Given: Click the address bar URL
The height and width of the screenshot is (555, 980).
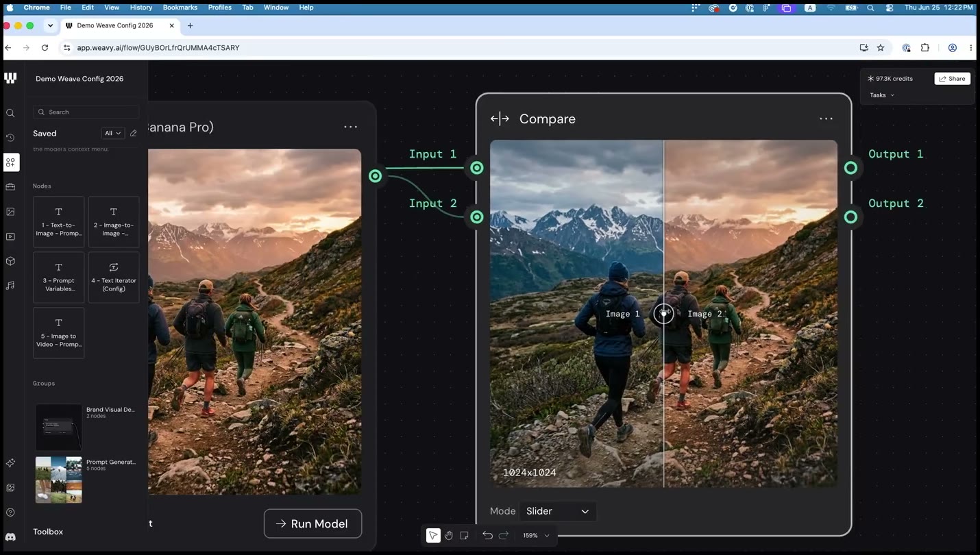Looking at the screenshot, I should [x=158, y=48].
